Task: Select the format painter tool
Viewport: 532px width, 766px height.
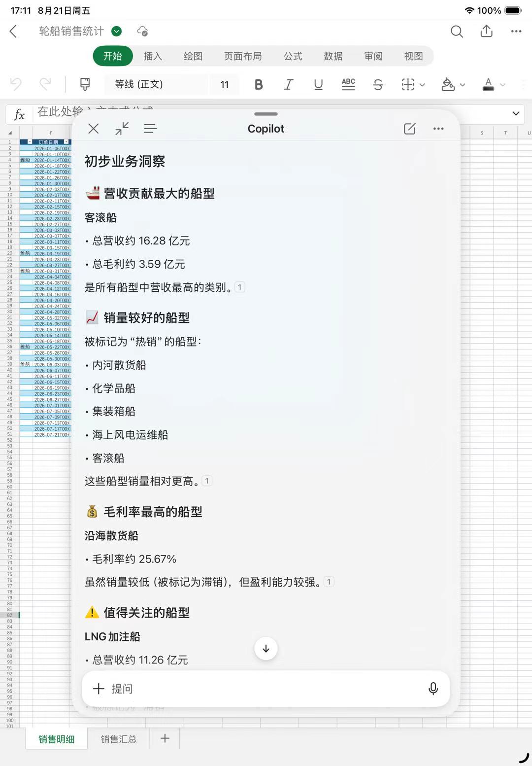Action: click(x=85, y=84)
